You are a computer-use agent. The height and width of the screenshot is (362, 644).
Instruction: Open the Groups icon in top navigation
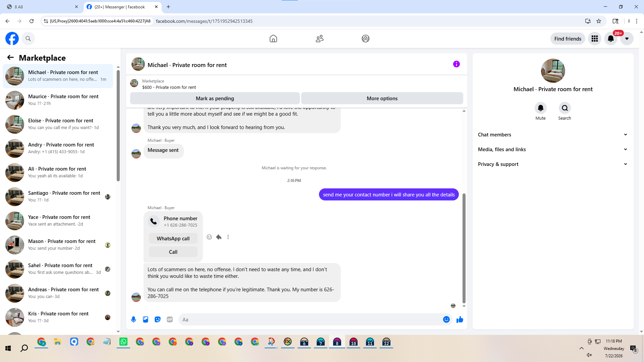pos(366,39)
